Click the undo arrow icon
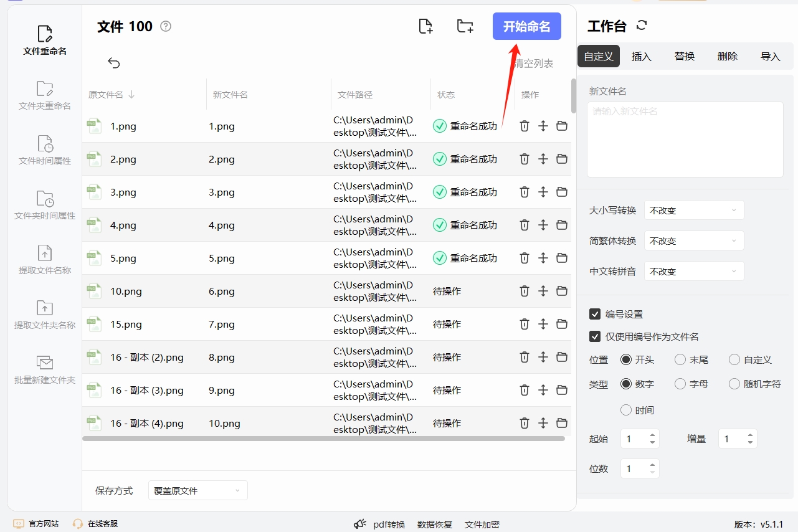 point(113,63)
